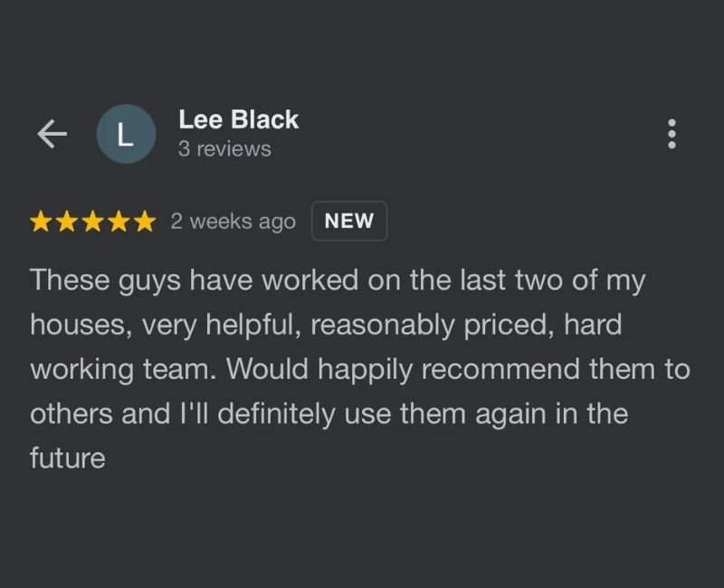The image size is (724, 588).
Task: Open Lee Black's profile name
Action: point(238,119)
